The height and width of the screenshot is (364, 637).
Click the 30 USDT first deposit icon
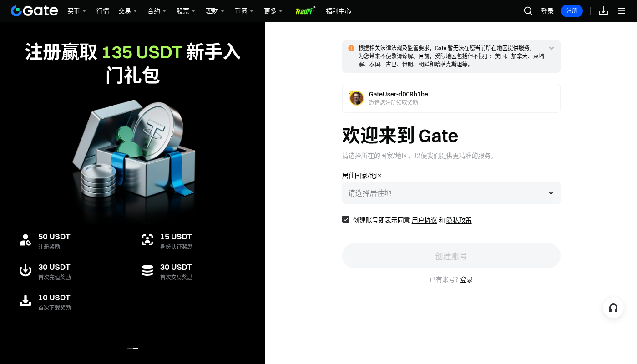(x=25, y=270)
